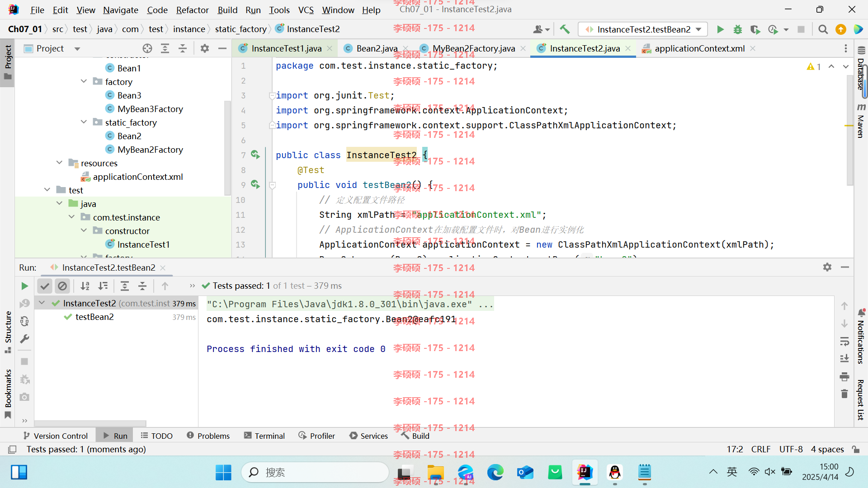This screenshot has height=488, width=868.
Task: Click the stop process square icon
Action: (801, 29)
